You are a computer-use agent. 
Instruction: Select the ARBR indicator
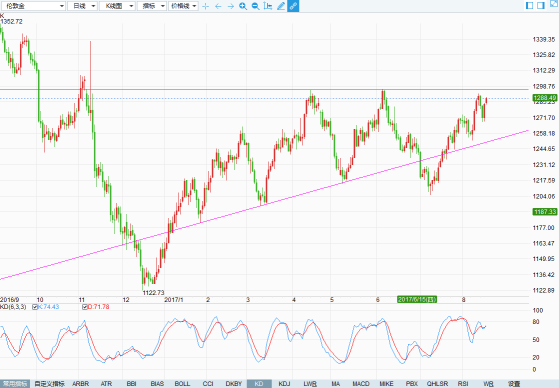(81, 384)
